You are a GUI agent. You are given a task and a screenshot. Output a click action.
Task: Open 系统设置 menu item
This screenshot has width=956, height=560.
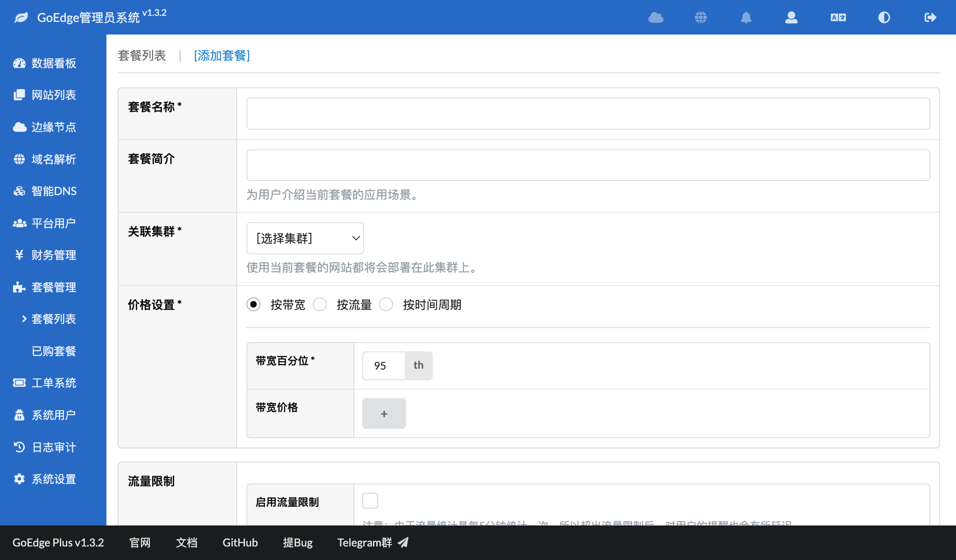pyautogui.click(x=54, y=479)
